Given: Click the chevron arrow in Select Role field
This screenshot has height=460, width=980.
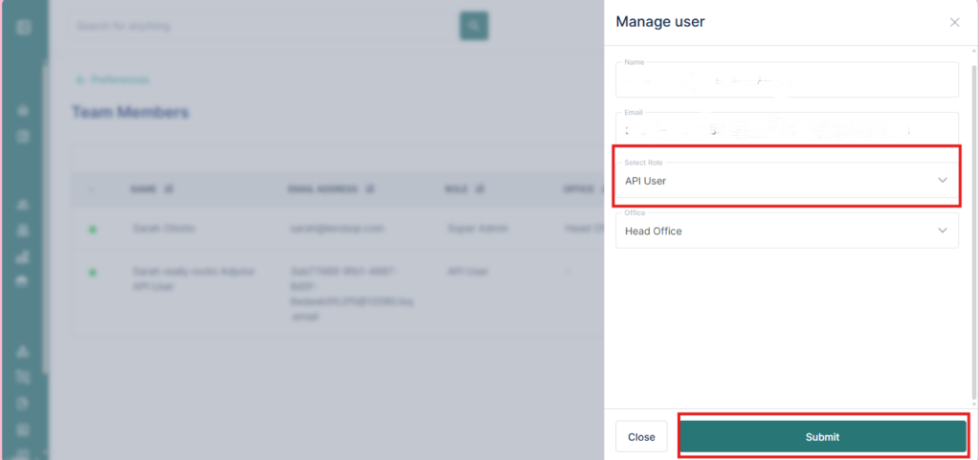Looking at the screenshot, I should [x=943, y=181].
